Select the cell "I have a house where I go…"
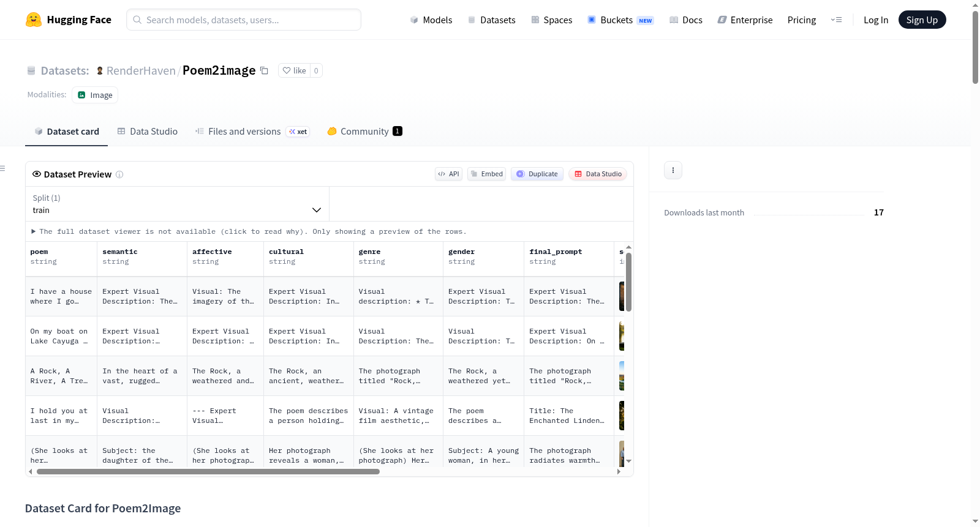This screenshot has width=980, height=527. click(x=61, y=296)
